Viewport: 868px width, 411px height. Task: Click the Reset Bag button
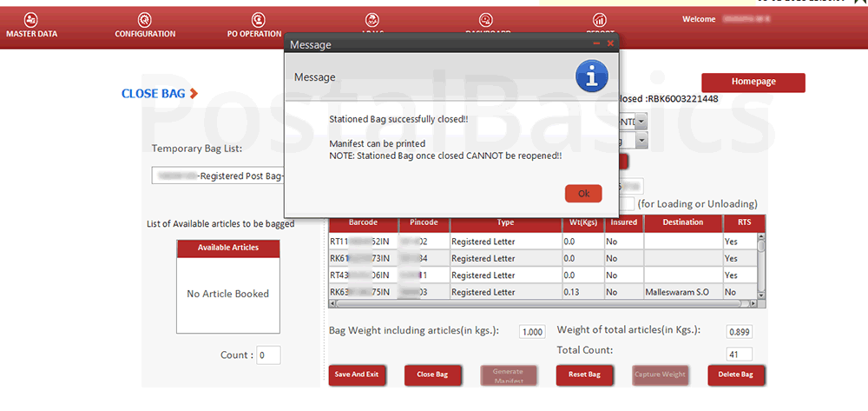(x=583, y=375)
